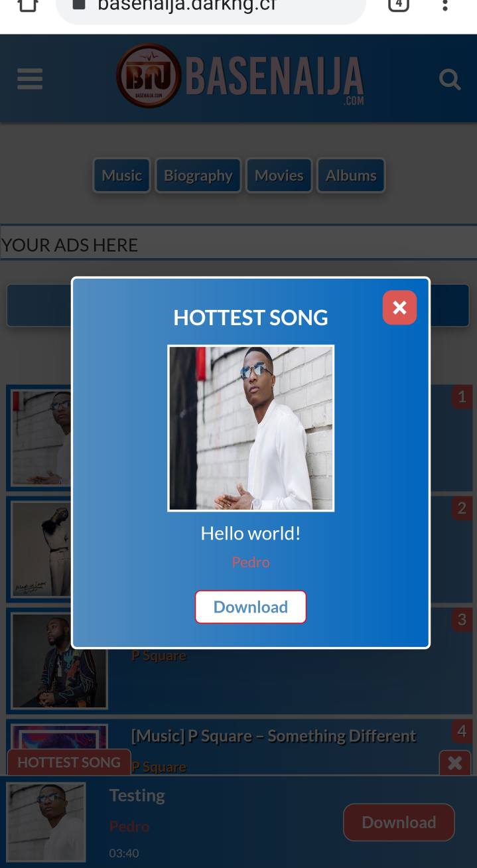Dismiss the bottom Hottest Song bar
Screen dimensions: 477x868
(x=455, y=763)
